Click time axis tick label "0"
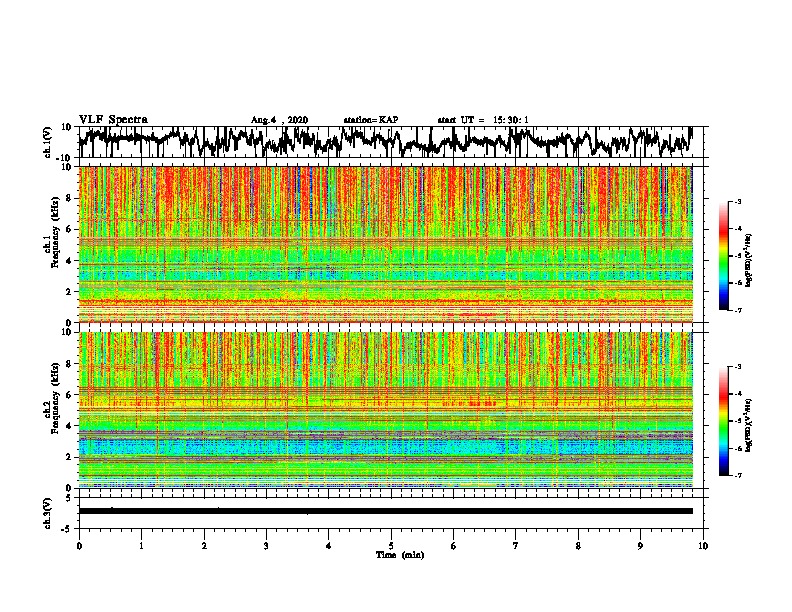This screenshot has height=612, width=792. (79, 546)
